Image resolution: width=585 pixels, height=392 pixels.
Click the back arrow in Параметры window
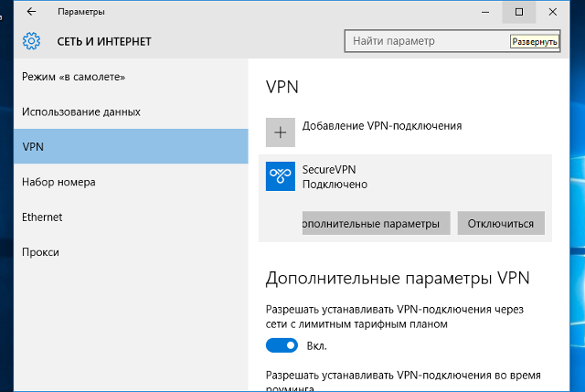[x=31, y=12]
